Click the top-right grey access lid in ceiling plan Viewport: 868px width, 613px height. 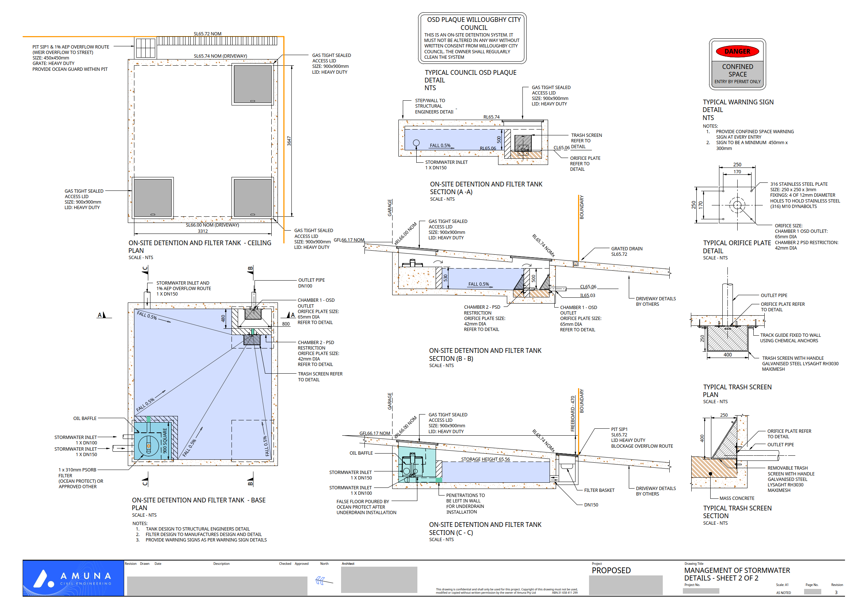[x=253, y=84]
